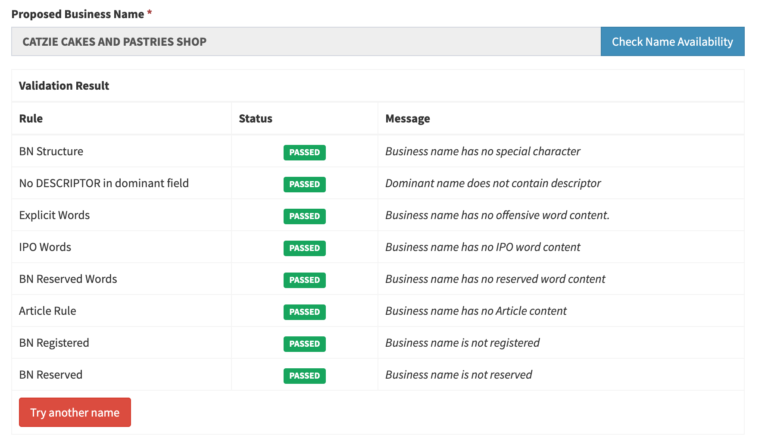Click the PASSED badge for Explicit Words
The height and width of the screenshot is (439, 768).
(x=304, y=216)
